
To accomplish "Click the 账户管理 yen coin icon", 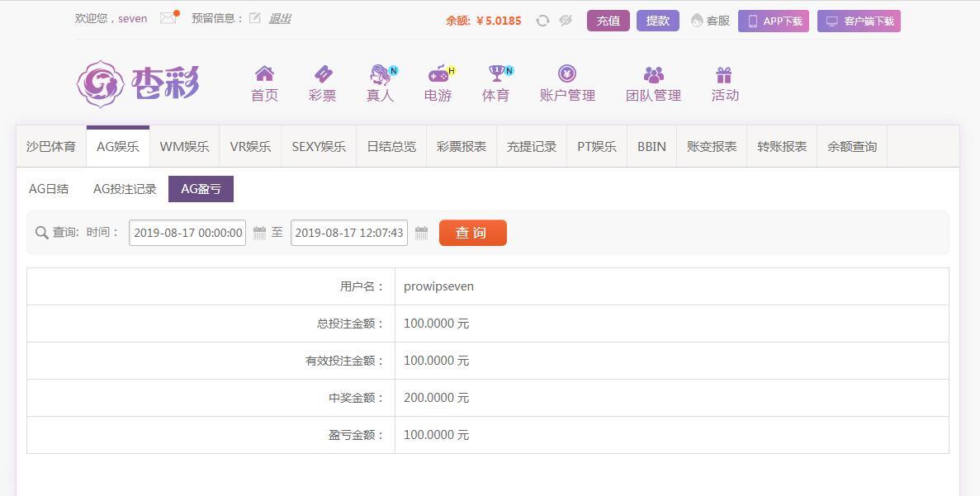I will (567, 73).
